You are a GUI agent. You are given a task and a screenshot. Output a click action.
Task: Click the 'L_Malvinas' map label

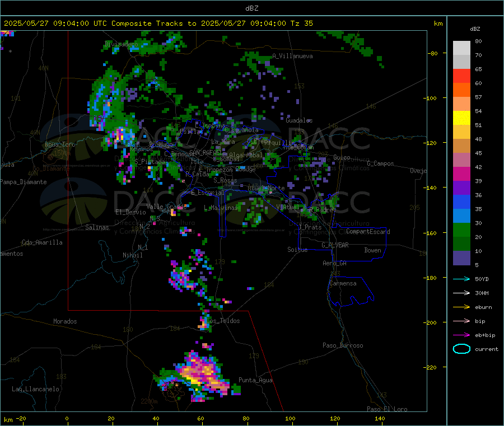[x=221, y=208]
